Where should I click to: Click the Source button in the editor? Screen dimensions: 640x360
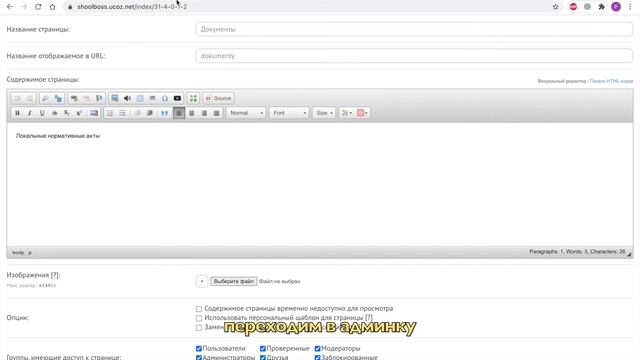tap(218, 98)
